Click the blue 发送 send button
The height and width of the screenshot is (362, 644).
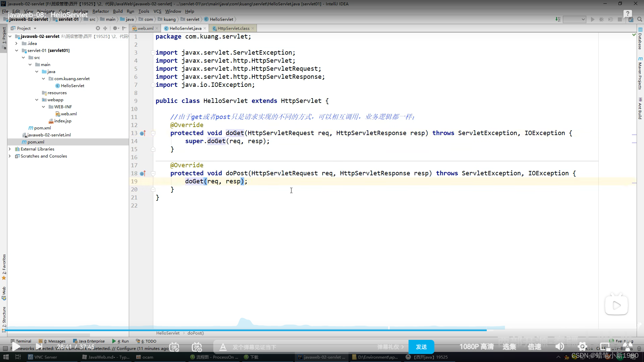[x=421, y=347]
